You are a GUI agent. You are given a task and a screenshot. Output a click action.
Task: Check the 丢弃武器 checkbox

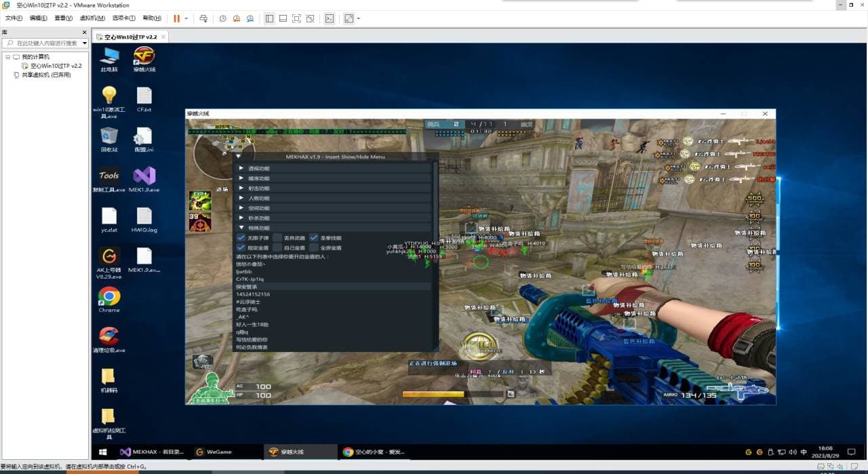click(277, 238)
